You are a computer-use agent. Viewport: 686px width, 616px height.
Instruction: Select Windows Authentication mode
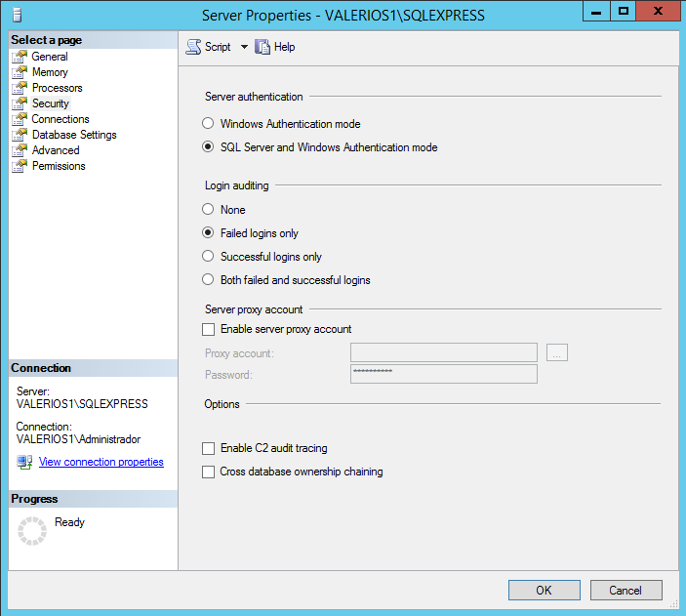click(208, 123)
